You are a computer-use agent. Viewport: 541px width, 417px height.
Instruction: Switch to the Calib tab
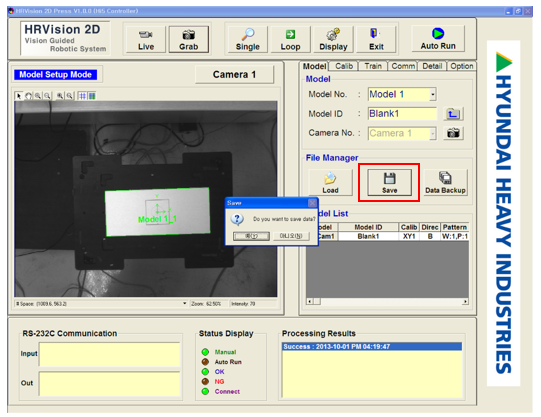[x=344, y=66]
